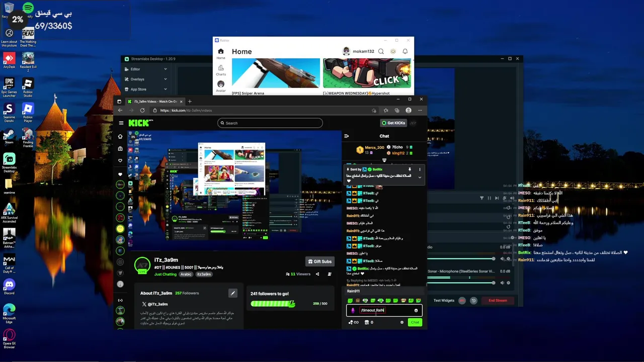Send message with the Chat button
This screenshot has height=362, width=644.
[x=415, y=322]
